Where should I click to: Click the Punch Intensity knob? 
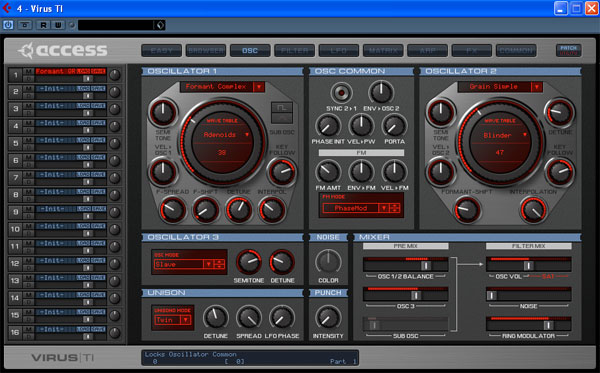[x=328, y=318]
